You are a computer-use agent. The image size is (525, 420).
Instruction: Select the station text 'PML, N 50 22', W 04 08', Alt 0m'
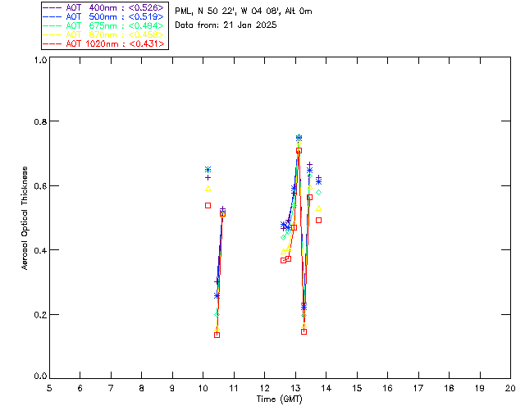tap(244, 11)
